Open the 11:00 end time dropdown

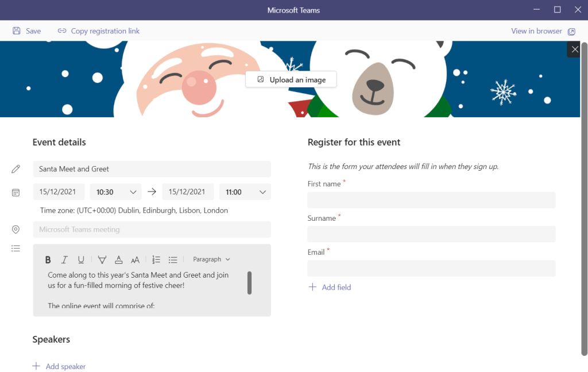click(245, 191)
